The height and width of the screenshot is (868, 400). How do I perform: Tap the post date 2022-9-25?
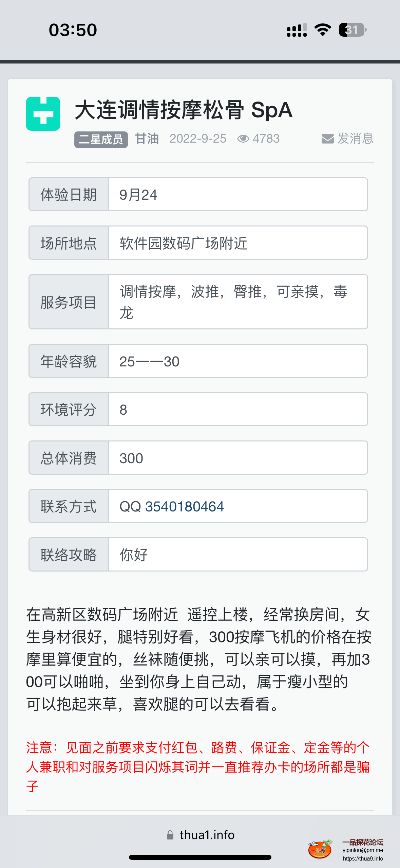(198, 139)
